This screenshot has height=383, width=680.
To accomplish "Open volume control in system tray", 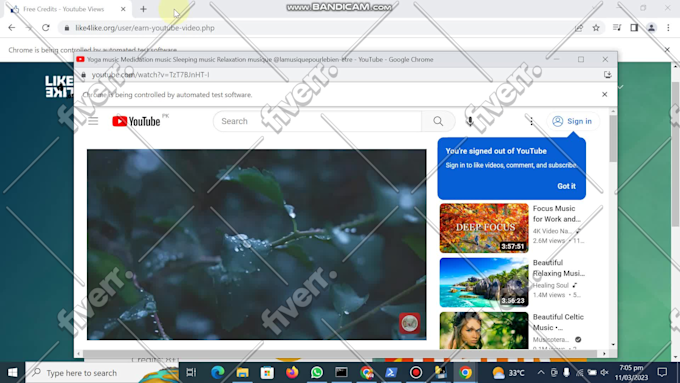I will click(604, 373).
